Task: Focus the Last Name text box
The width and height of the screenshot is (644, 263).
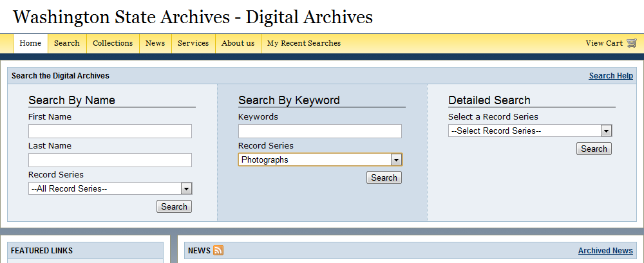Action: pyautogui.click(x=110, y=160)
